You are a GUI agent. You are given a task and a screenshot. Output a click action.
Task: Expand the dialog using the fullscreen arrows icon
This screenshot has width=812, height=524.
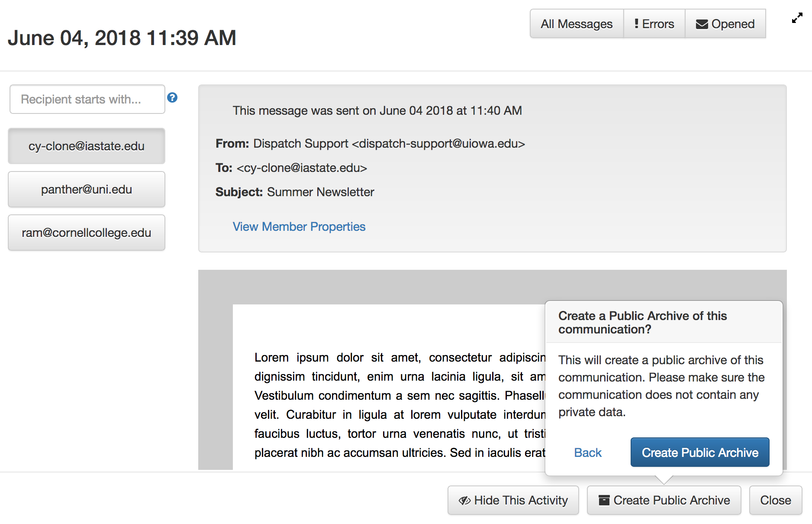tap(797, 18)
